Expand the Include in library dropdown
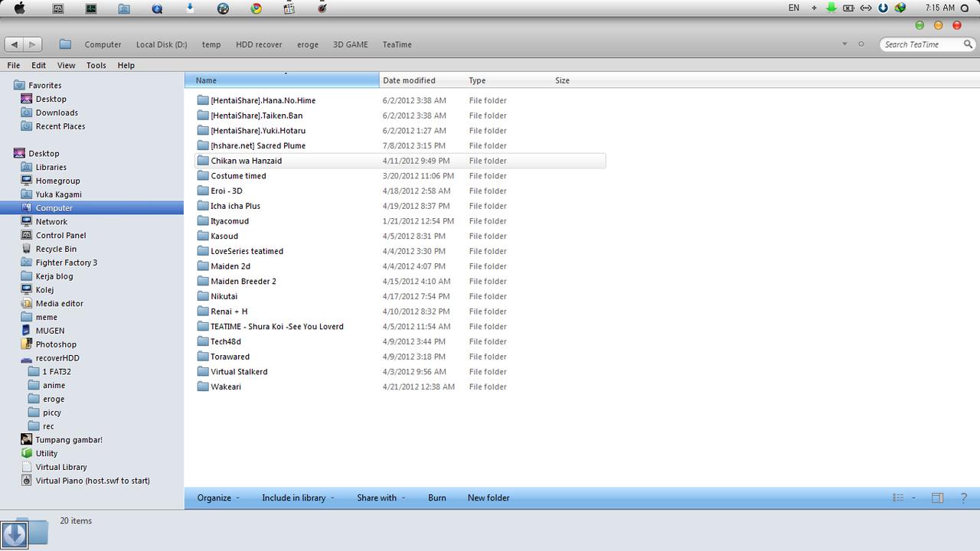This screenshot has width=980, height=551. coord(297,497)
